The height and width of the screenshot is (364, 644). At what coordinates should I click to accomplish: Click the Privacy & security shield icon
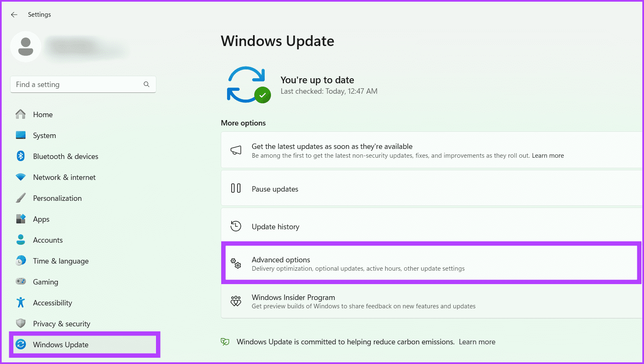[20, 323]
